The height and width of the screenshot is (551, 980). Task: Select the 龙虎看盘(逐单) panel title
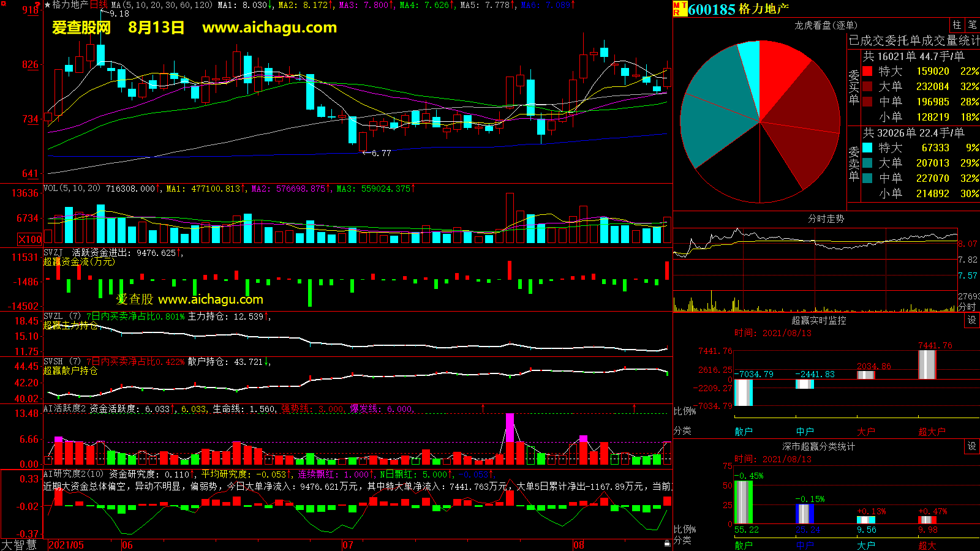tap(826, 25)
